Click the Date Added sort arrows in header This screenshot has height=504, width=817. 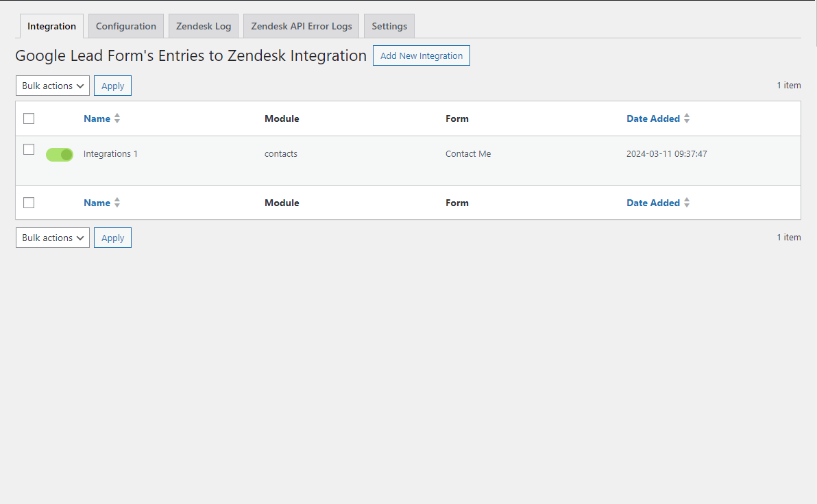click(687, 118)
